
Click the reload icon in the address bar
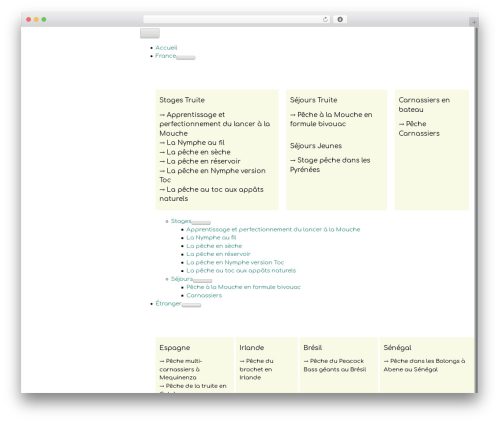tap(325, 20)
